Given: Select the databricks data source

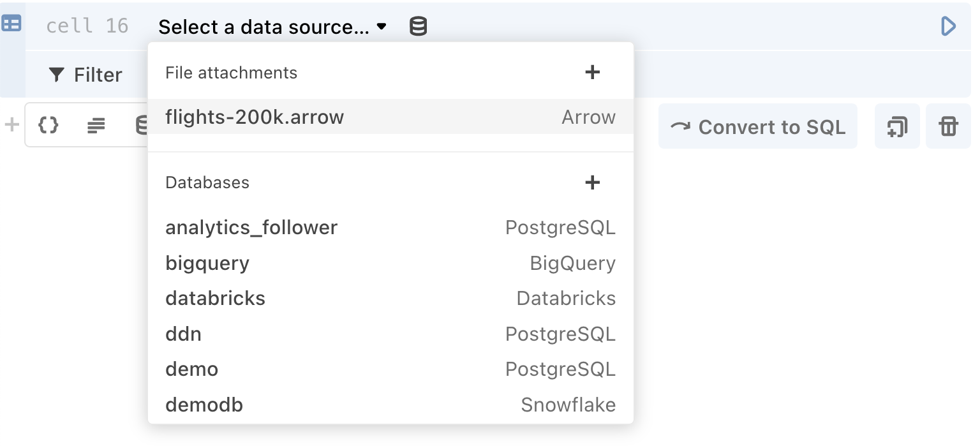Looking at the screenshot, I should pyautogui.click(x=215, y=298).
